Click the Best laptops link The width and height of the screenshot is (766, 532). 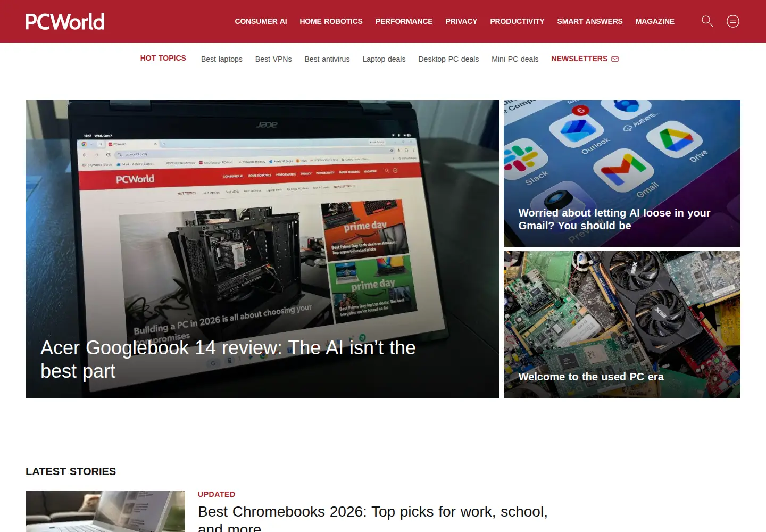coord(222,59)
